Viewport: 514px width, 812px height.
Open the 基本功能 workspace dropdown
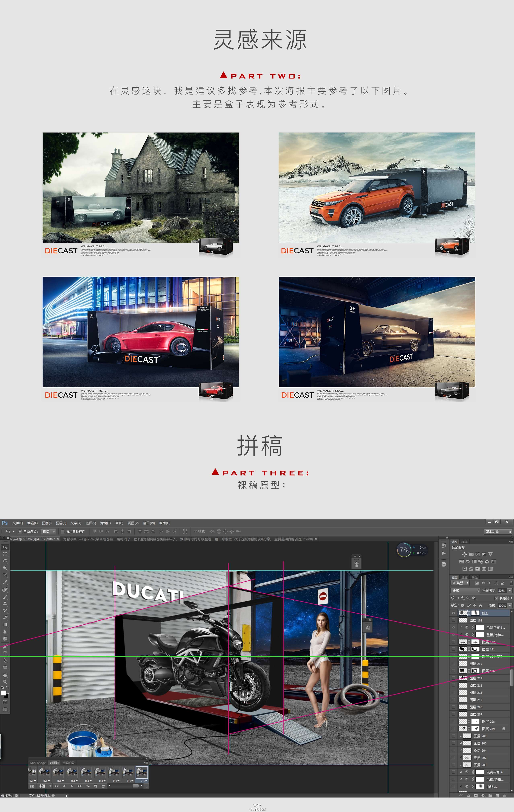pyautogui.click(x=498, y=532)
